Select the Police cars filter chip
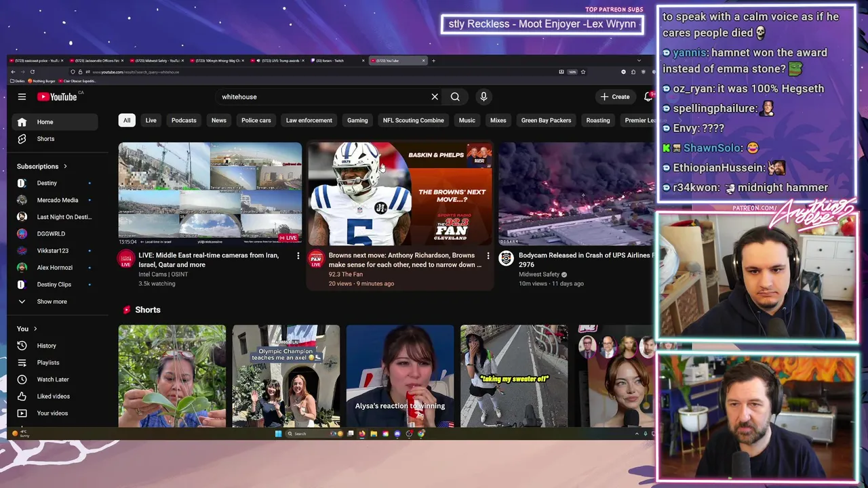This screenshot has width=868, height=488. click(256, 120)
